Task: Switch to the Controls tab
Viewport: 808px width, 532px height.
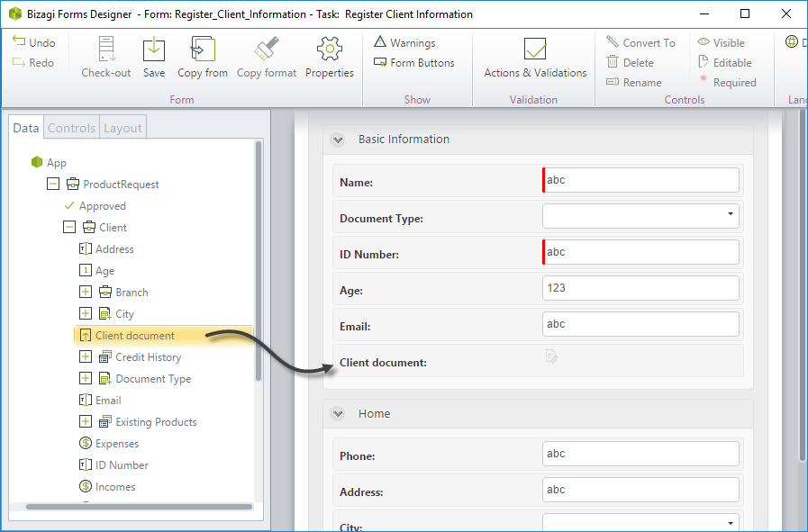Action: pos(72,128)
